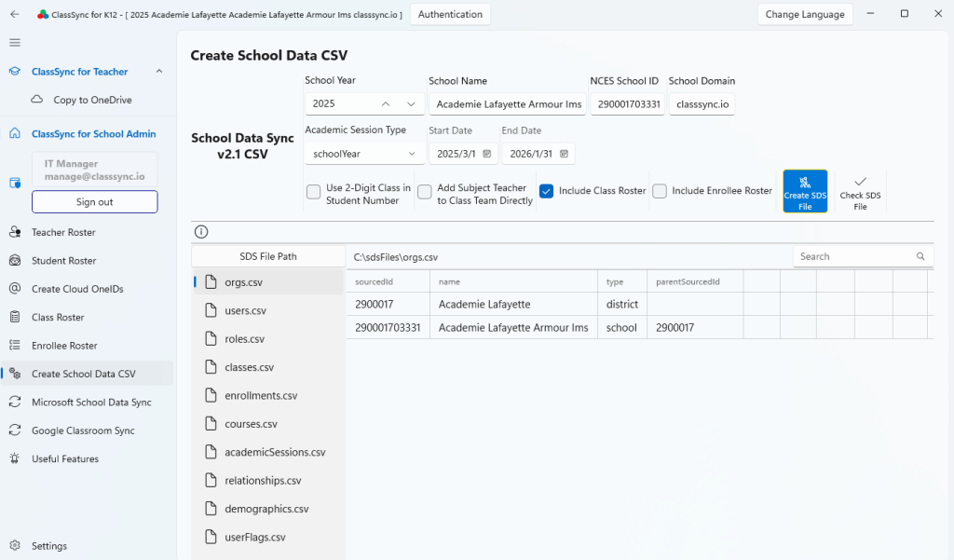This screenshot has height=560, width=954.
Task: Click the Student Roster icon
Action: coord(15,261)
